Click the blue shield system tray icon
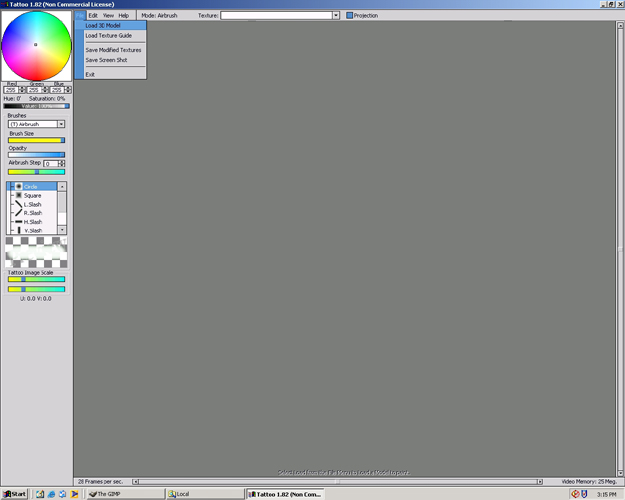 point(584,494)
